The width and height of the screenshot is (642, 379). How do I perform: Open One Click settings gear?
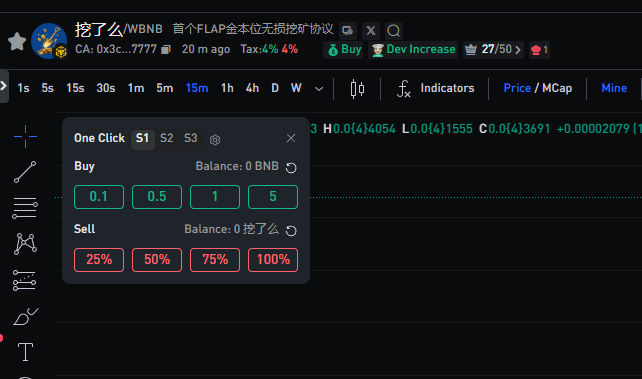[215, 140]
